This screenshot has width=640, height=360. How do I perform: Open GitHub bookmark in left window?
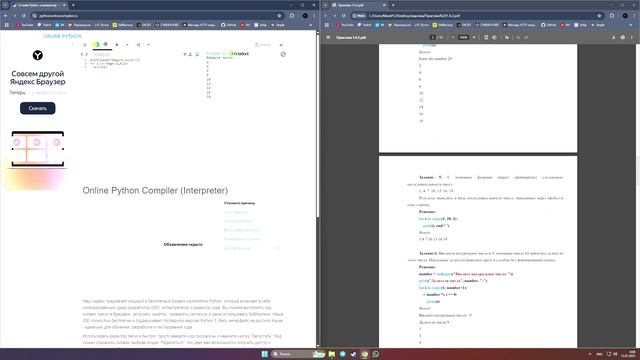pos(229,25)
